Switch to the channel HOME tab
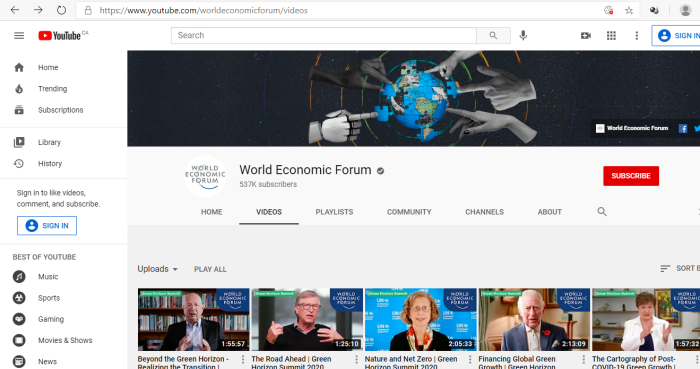Viewport: 700px width, 369px height. pos(212,212)
